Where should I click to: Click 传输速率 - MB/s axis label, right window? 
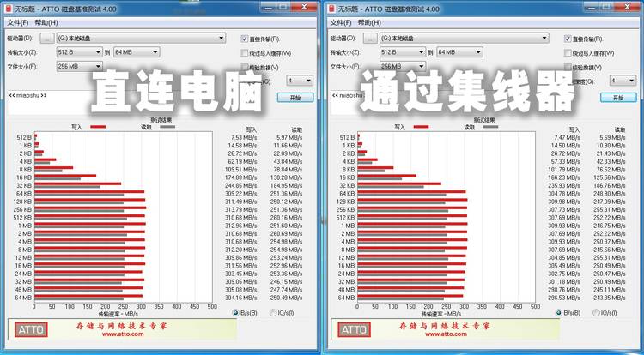coord(441,314)
